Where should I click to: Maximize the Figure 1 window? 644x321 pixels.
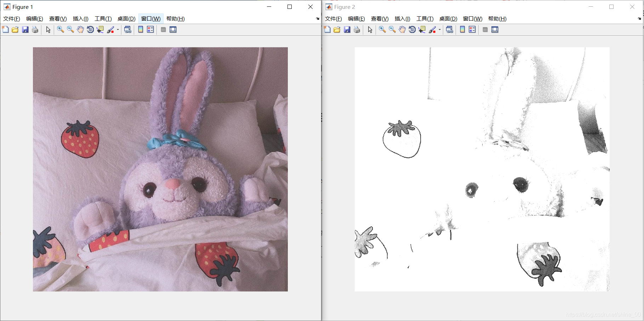[x=290, y=7]
